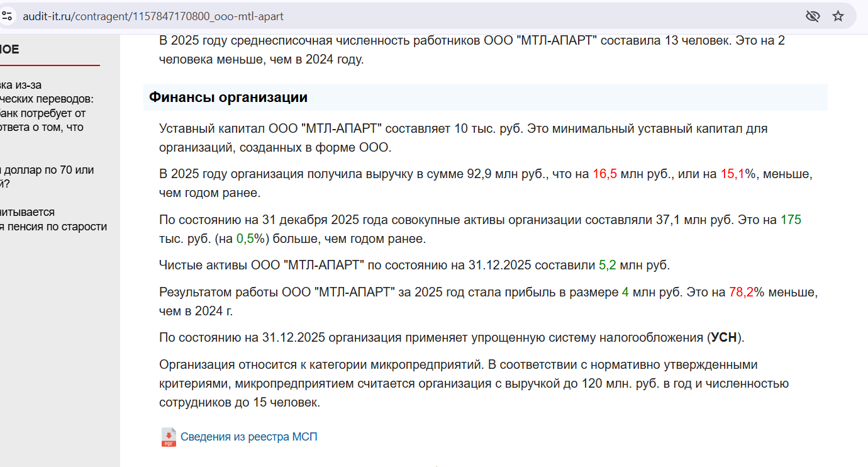Click the bold УСН abbreviation
The width and height of the screenshot is (868, 467).
723,338
